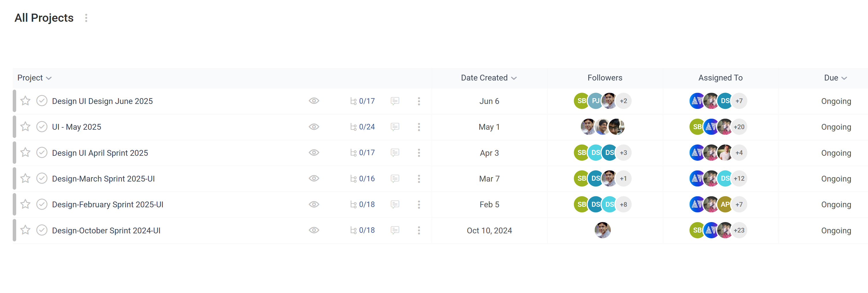Open the UI - May 2025 project
This screenshot has width=868, height=293.
coord(77,127)
